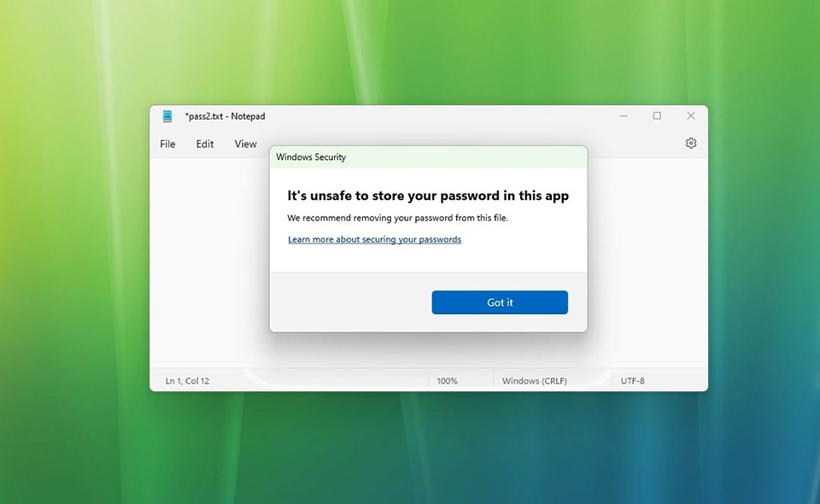The height and width of the screenshot is (504, 820).
Task: Minimize the Notepad window
Action: point(623,115)
